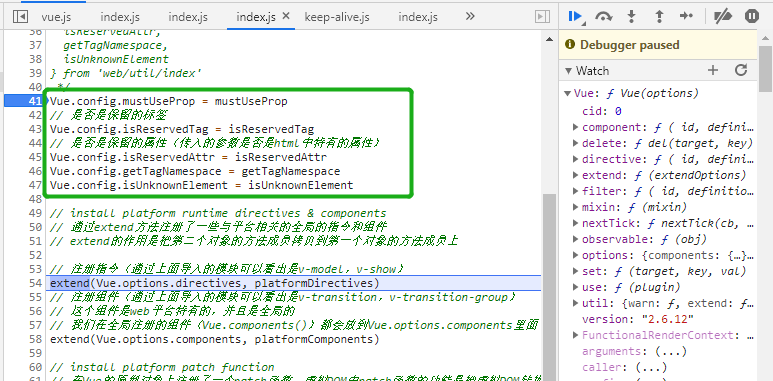Expand the extend property
773x381 pixels.
(x=575, y=175)
